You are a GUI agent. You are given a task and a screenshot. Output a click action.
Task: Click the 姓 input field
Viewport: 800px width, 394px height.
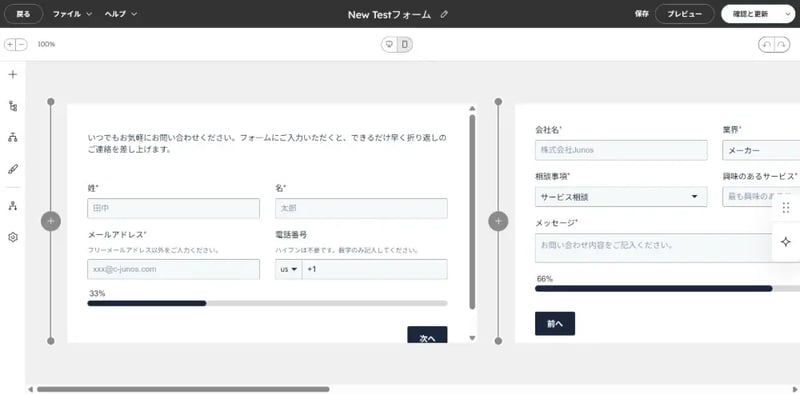pyautogui.click(x=173, y=208)
